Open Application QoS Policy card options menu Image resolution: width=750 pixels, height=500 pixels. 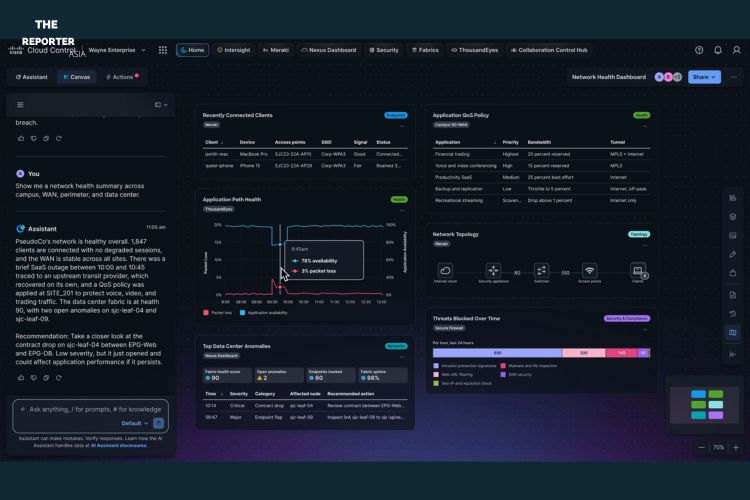tap(645, 126)
